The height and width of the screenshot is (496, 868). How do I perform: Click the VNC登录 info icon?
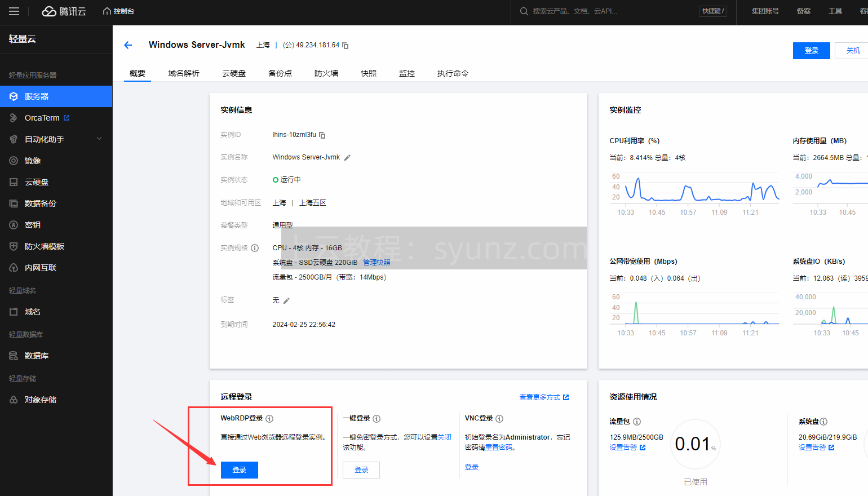coord(499,419)
